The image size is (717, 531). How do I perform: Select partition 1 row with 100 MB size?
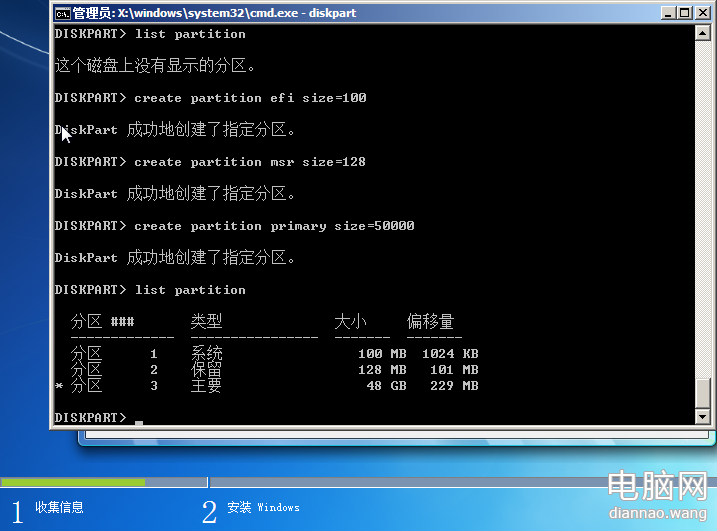[x=274, y=354]
